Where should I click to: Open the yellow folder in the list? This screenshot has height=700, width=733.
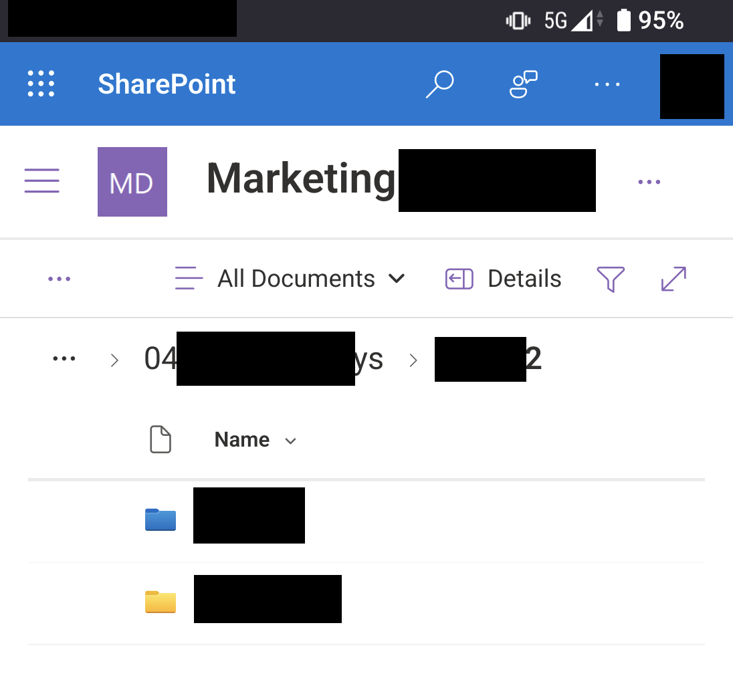click(161, 602)
